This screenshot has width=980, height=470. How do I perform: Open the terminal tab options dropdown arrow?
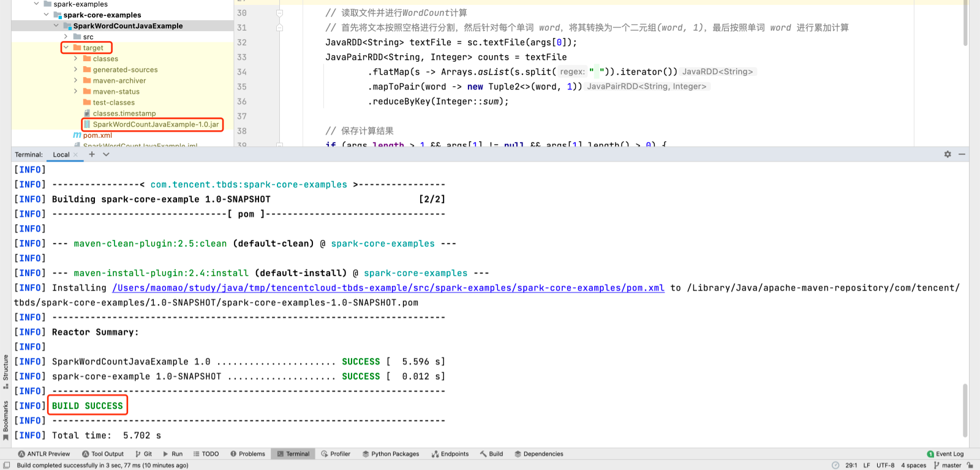(106, 154)
